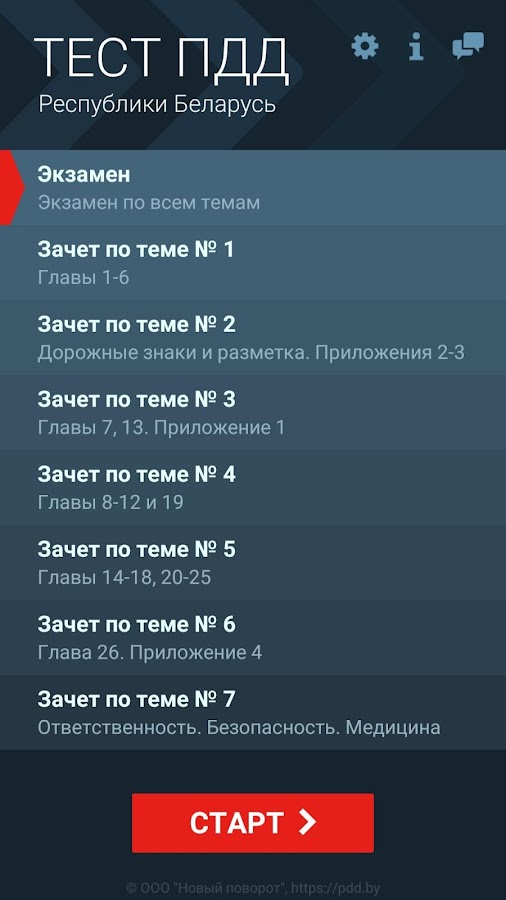Open the feedback chat bubbles icon
Image resolution: width=506 pixels, height=900 pixels.
click(x=468, y=46)
